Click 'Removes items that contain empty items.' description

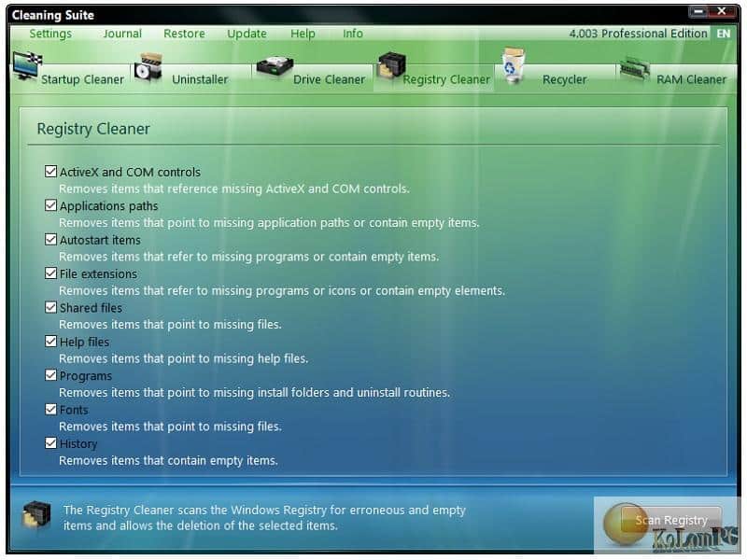(168, 460)
